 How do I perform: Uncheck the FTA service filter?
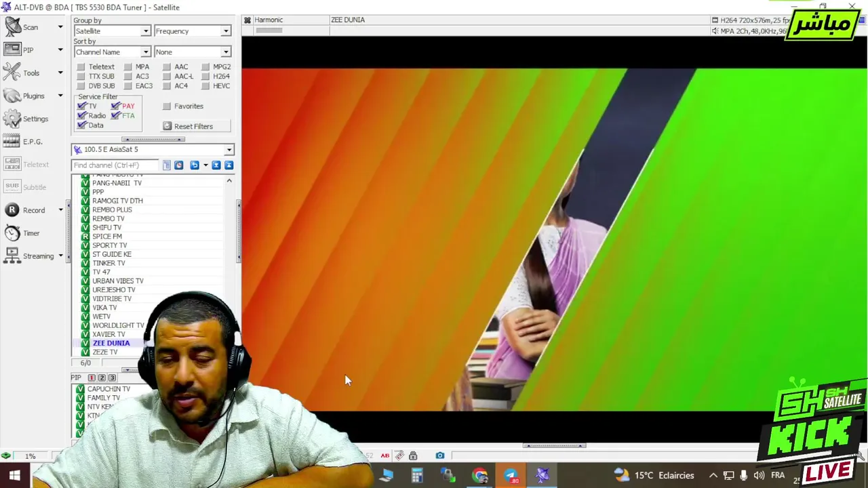[115, 116]
